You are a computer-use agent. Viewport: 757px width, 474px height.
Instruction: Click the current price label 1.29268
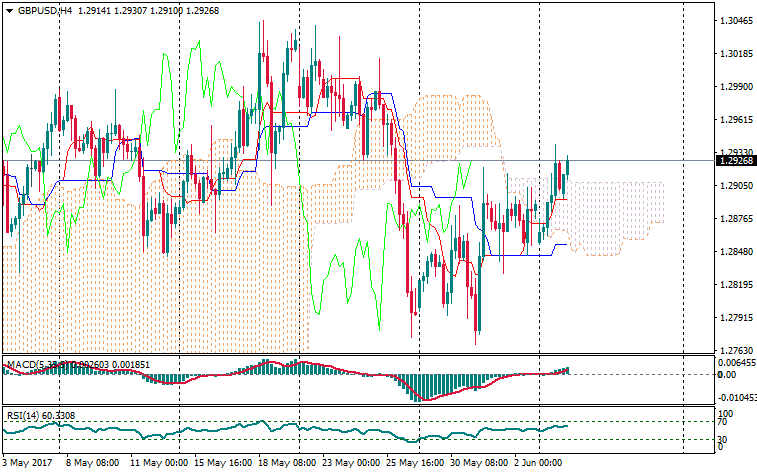click(x=735, y=160)
